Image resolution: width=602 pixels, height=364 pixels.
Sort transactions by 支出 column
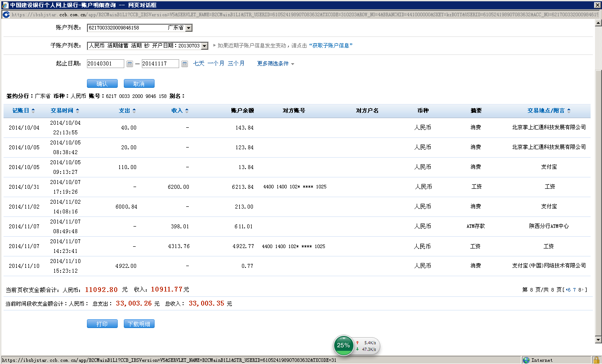pyautogui.click(x=127, y=111)
